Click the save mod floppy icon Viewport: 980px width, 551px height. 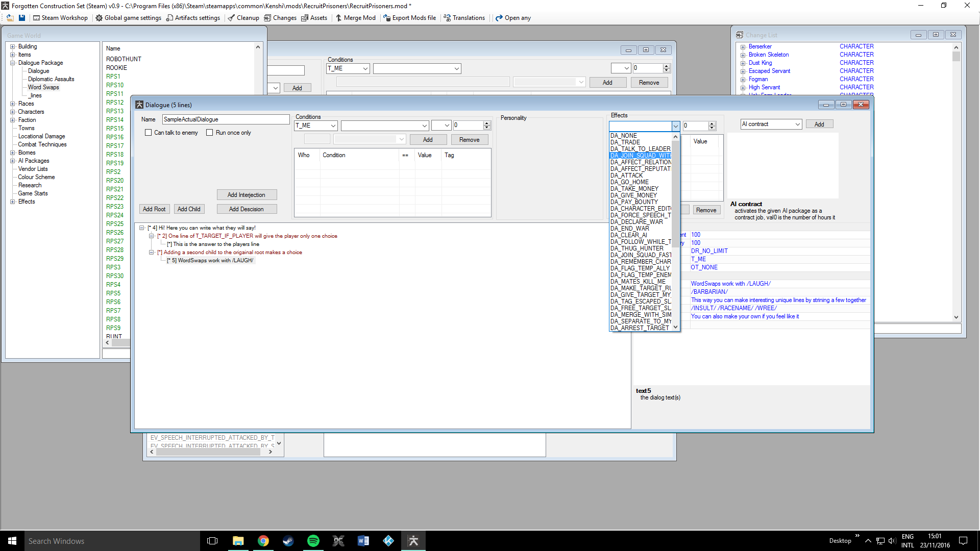click(x=22, y=18)
